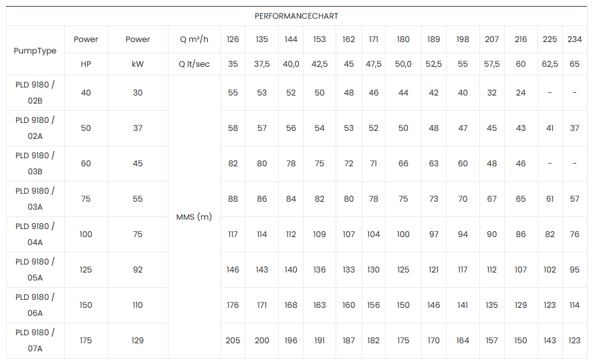Click the PERFORMANCECHART table title
The height and width of the screenshot is (364, 593).
click(296, 16)
